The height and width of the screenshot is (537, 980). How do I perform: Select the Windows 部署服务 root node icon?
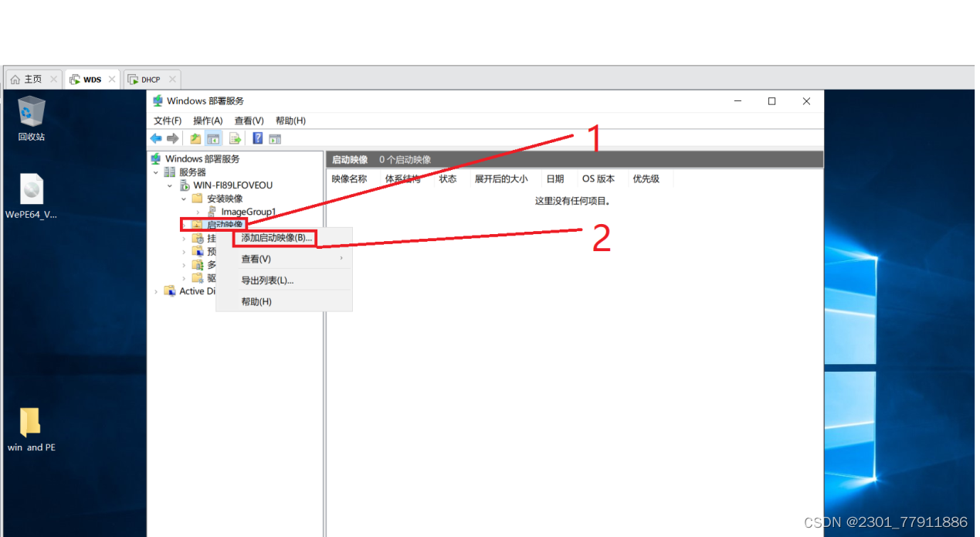click(x=156, y=158)
